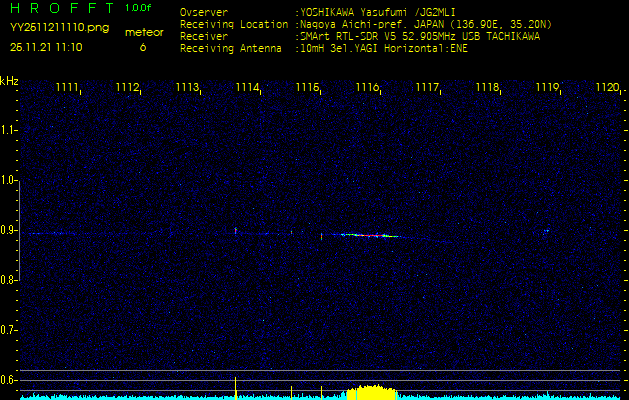Screen dimensions: 629x400
Task: Click the yellow meteor label
Action: (144, 32)
